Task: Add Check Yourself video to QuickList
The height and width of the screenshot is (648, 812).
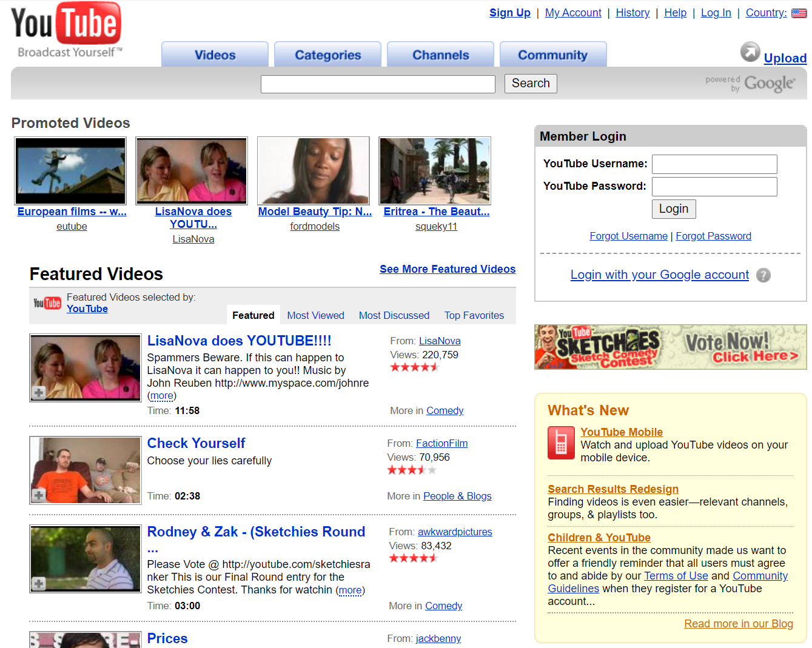Action: [39, 495]
